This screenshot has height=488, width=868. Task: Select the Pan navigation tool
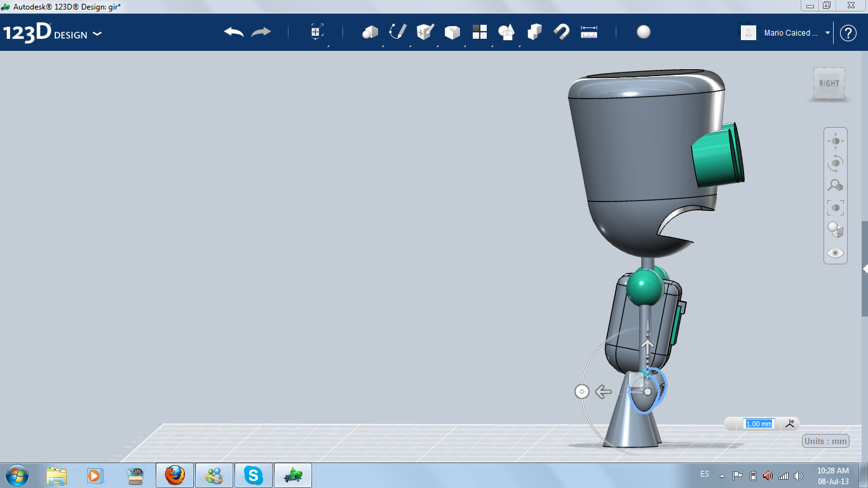pyautogui.click(x=836, y=140)
